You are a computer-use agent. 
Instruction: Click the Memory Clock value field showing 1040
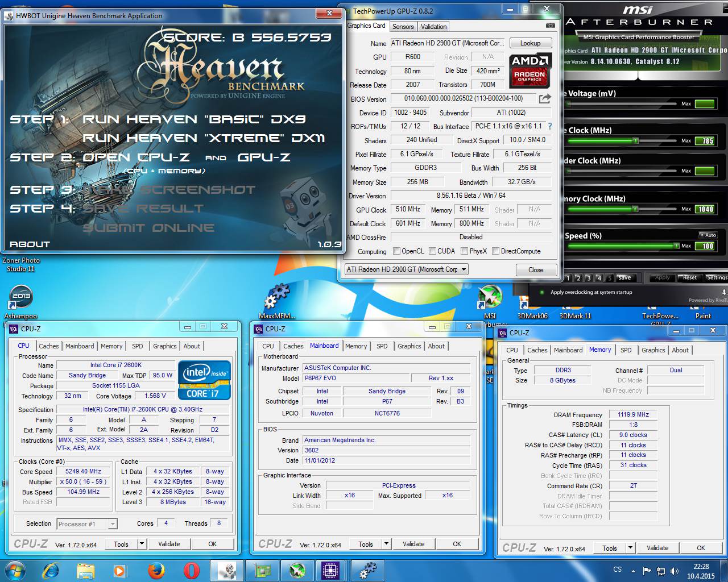click(x=705, y=209)
